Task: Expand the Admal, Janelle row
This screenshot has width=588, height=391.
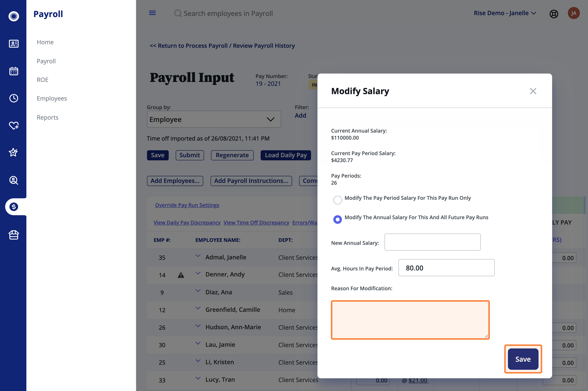Action: [x=198, y=256]
